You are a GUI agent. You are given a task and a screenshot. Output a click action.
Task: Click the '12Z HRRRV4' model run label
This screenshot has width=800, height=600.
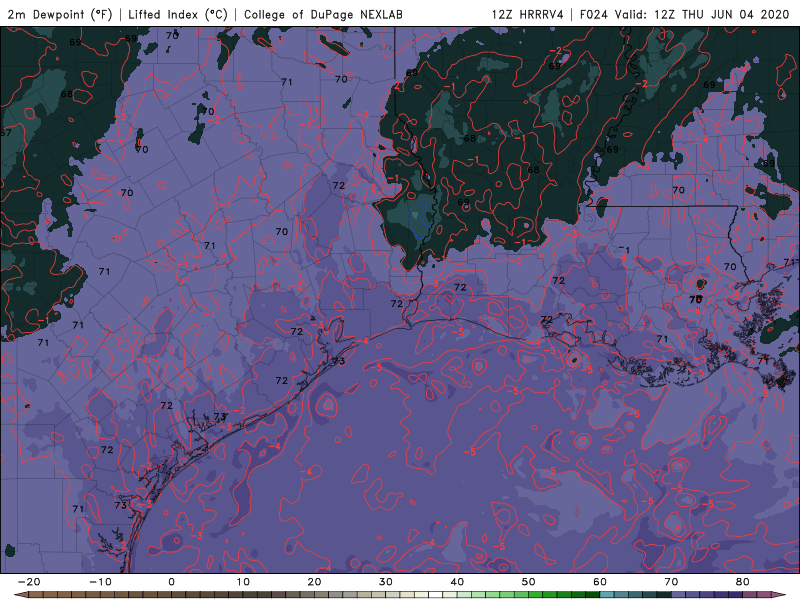click(528, 14)
